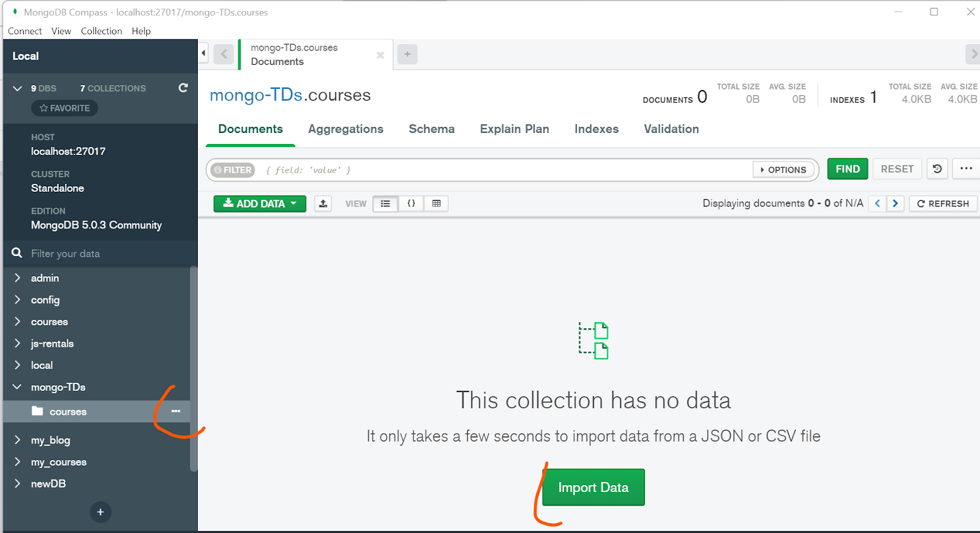Collapse the sidebar with the caret arrow
980x533 pixels.
click(203, 53)
